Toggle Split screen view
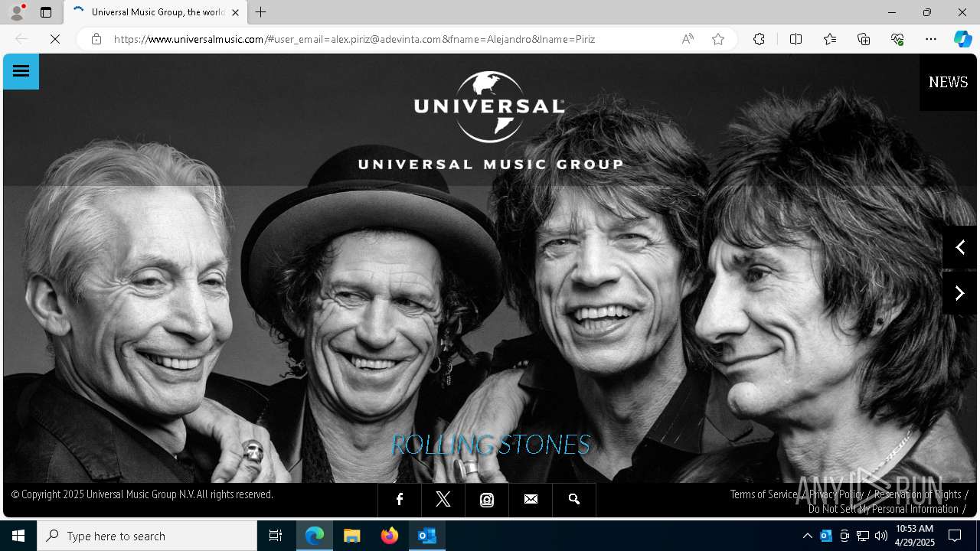Screen dimensions: 980x551 [x=795, y=39]
